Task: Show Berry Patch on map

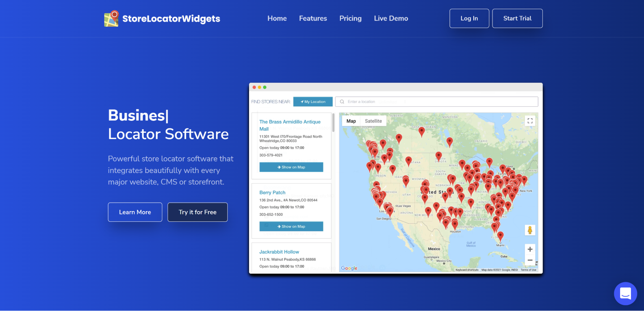Action: click(x=291, y=226)
